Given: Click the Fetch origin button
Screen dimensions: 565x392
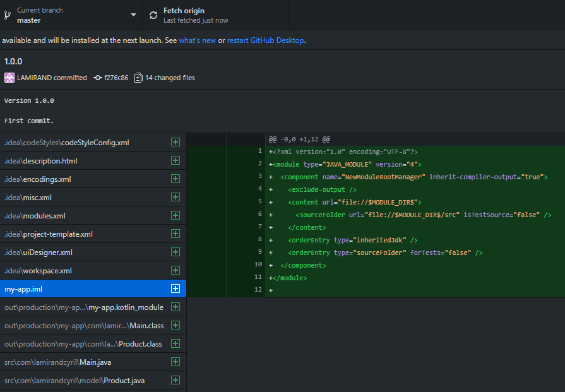Looking at the screenshot, I should [x=215, y=15].
